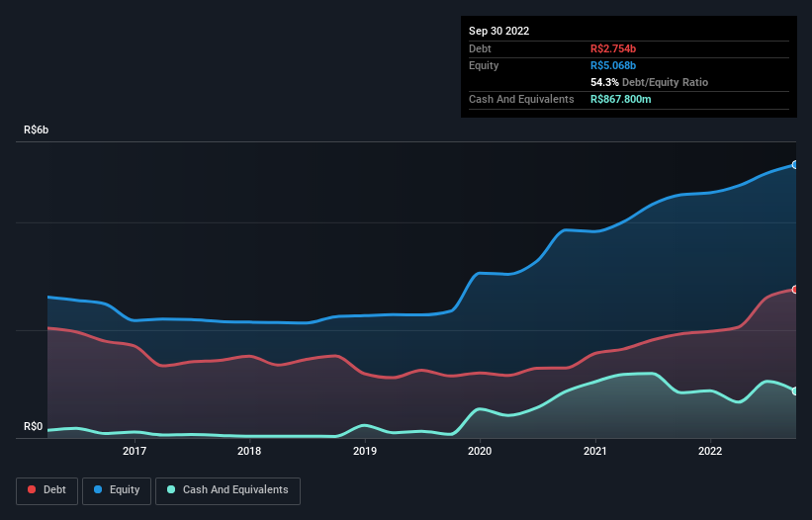Viewport: 812px width, 520px height.
Task: Click the 2017 x-axis label
Action: (135, 451)
